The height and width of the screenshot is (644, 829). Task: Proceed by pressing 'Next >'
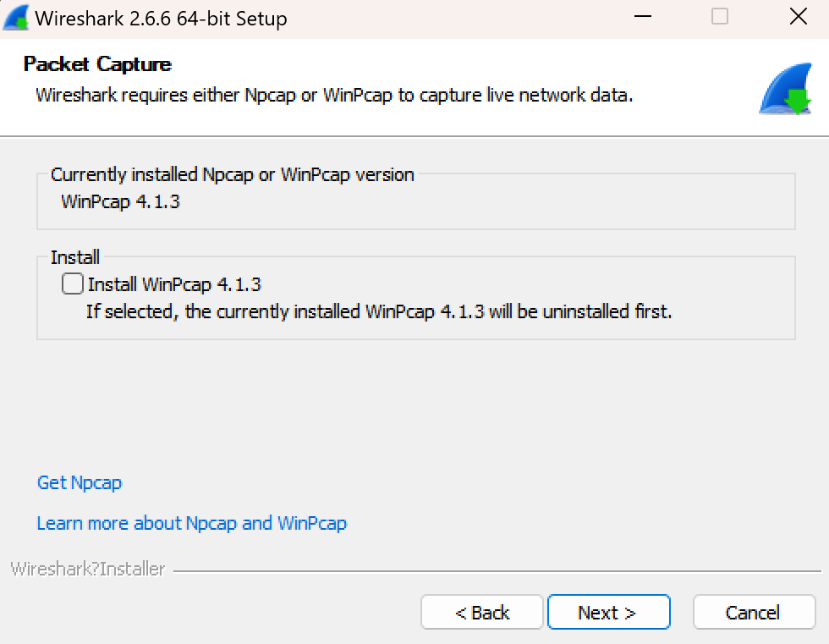(608, 612)
